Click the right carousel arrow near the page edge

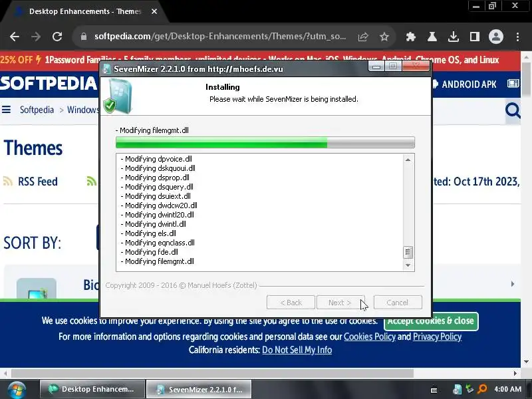pos(513,284)
